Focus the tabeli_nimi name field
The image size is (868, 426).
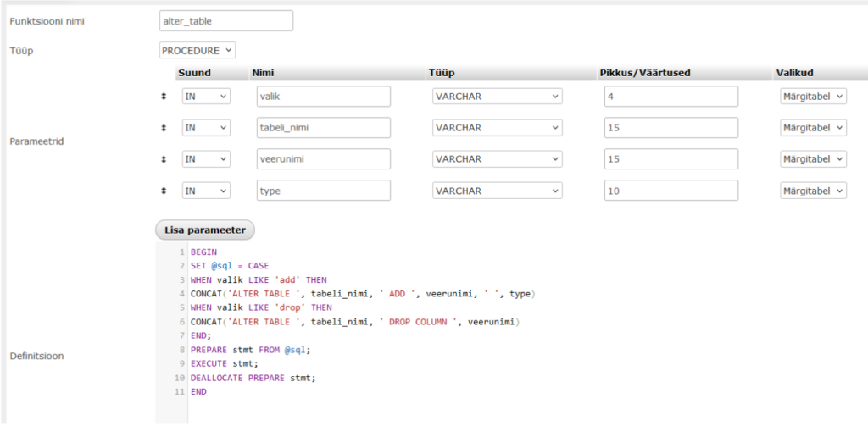[323, 128]
